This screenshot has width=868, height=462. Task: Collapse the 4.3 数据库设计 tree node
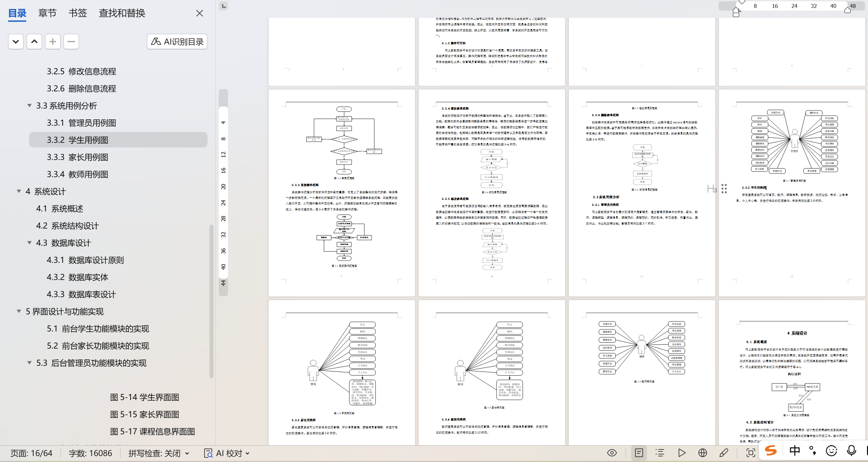pyautogui.click(x=30, y=243)
